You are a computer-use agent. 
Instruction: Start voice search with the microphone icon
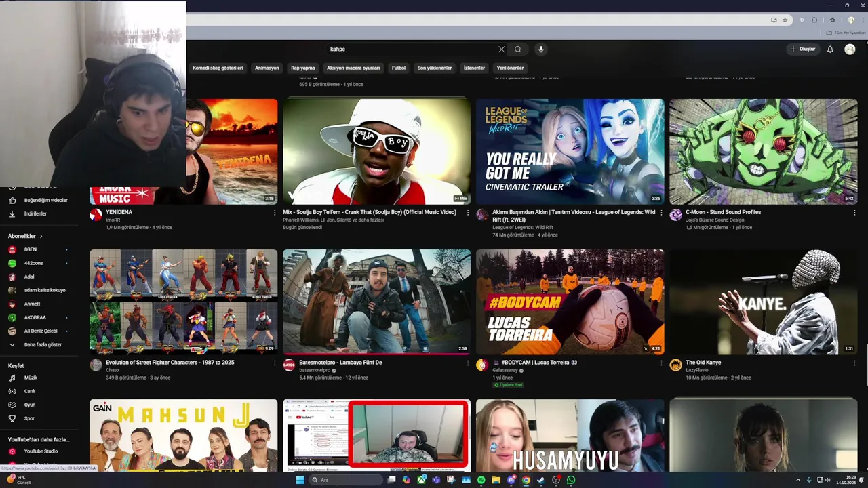(540, 49)
